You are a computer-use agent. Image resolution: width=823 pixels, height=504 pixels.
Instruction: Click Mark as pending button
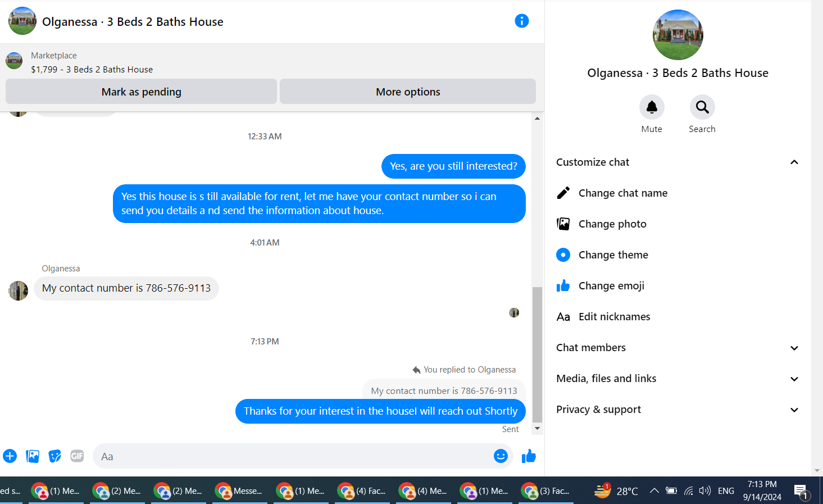pos(141,92)
